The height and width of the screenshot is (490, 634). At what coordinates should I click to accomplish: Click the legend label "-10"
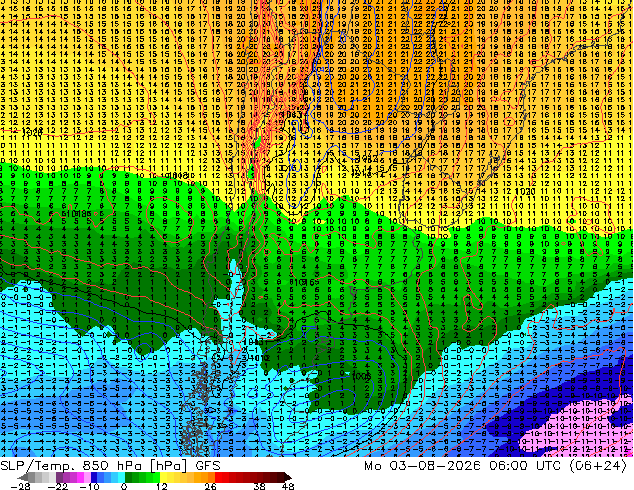click(x=89, y=486)
